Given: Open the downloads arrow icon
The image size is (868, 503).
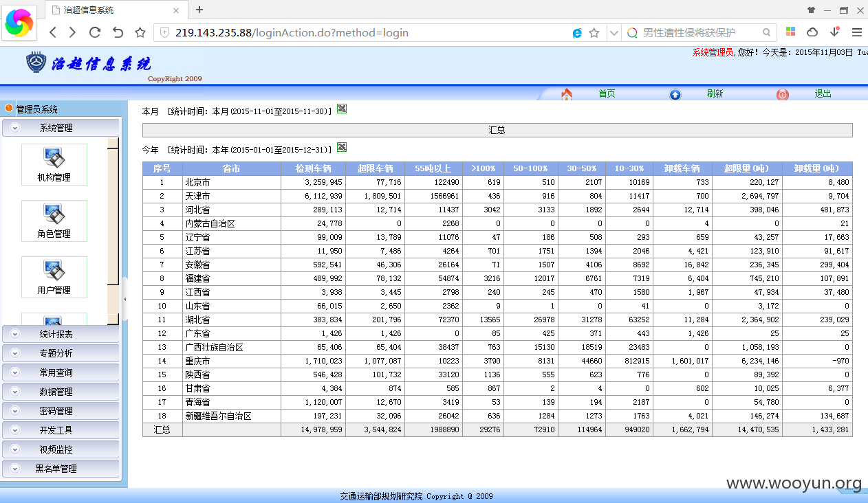Looking at the screenshot, I should point(834,32).
